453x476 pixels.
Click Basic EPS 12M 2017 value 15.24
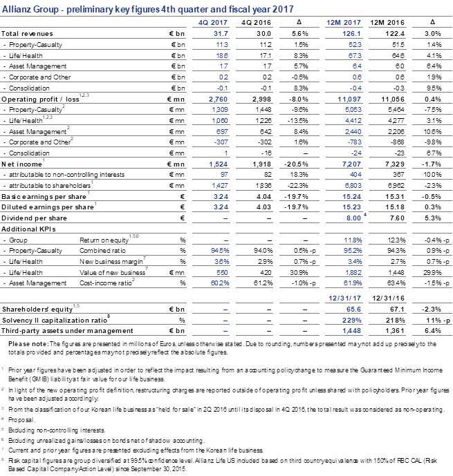point(351,197)
